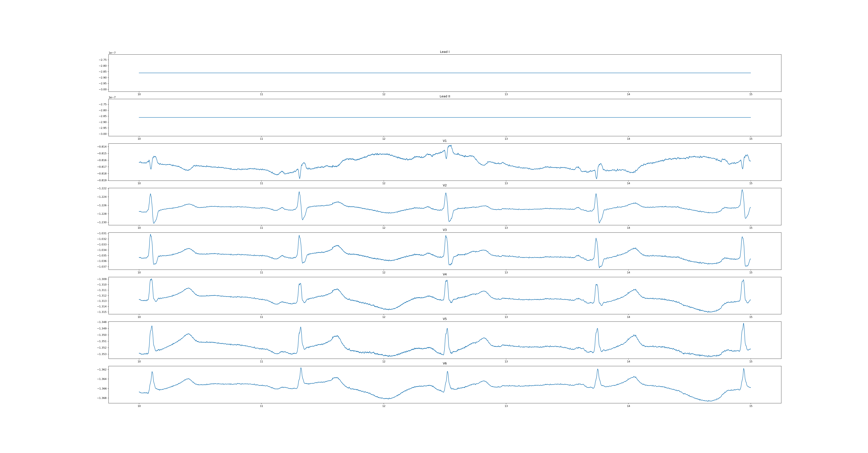Click x-axis tick 15 below V6 plot

coord(751,406)
